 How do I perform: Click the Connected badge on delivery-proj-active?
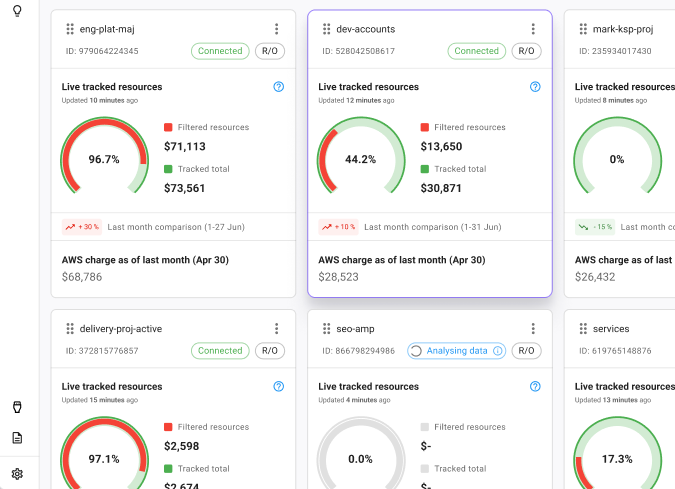[220, 351]
